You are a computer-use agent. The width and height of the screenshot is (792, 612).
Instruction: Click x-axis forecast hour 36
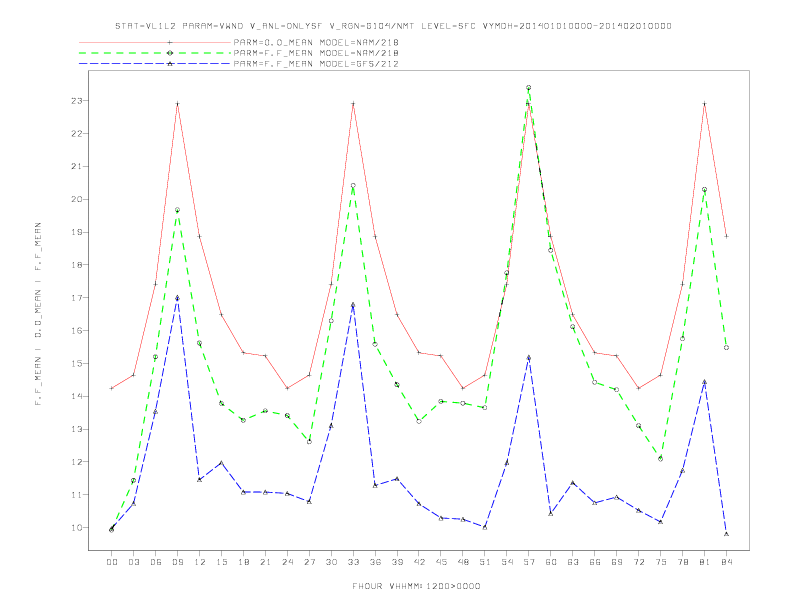pyautogui.click(x=375, y=562)
